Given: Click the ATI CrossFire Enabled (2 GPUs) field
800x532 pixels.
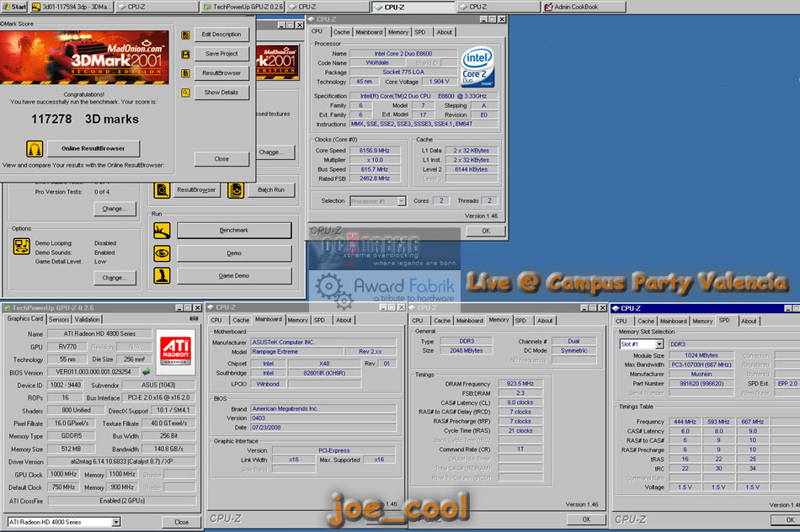Looking at the screenshot, I should pyautogui.click(x=122, y=501).
